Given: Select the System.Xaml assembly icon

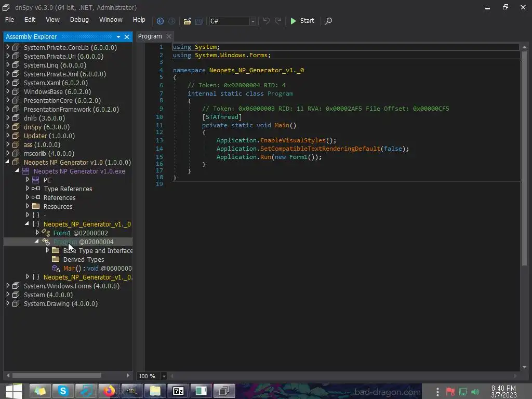Looking at the screenshot, I should tap(16, 83).
